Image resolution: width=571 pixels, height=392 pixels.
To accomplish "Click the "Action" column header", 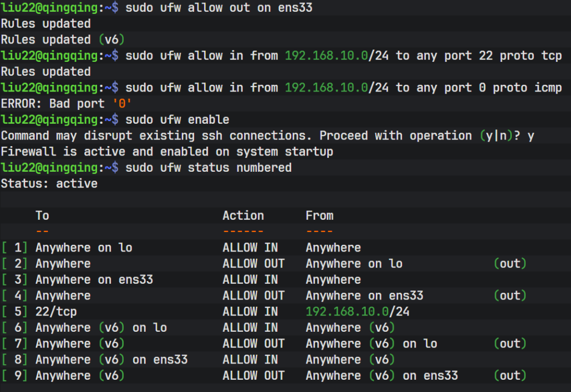I will (x=243, y=215).
